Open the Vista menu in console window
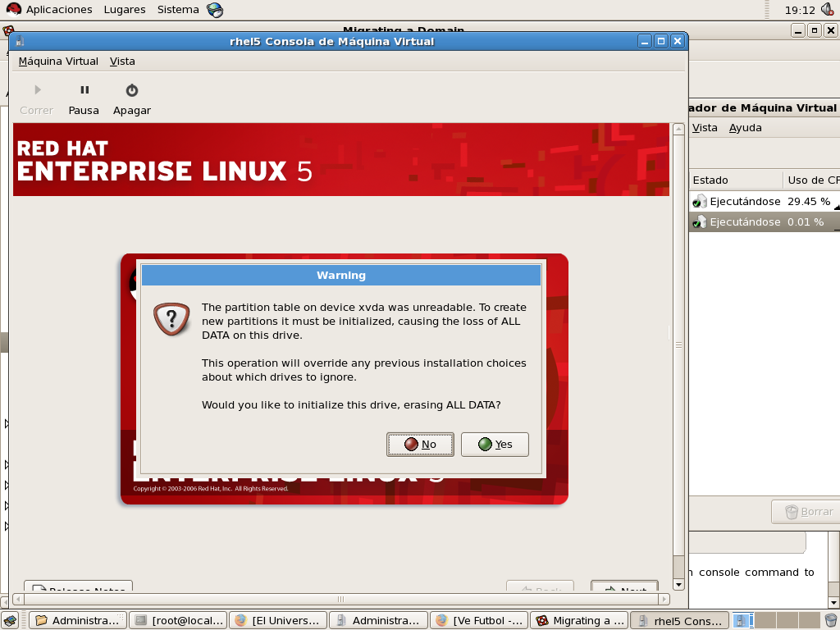 [122, 62]
